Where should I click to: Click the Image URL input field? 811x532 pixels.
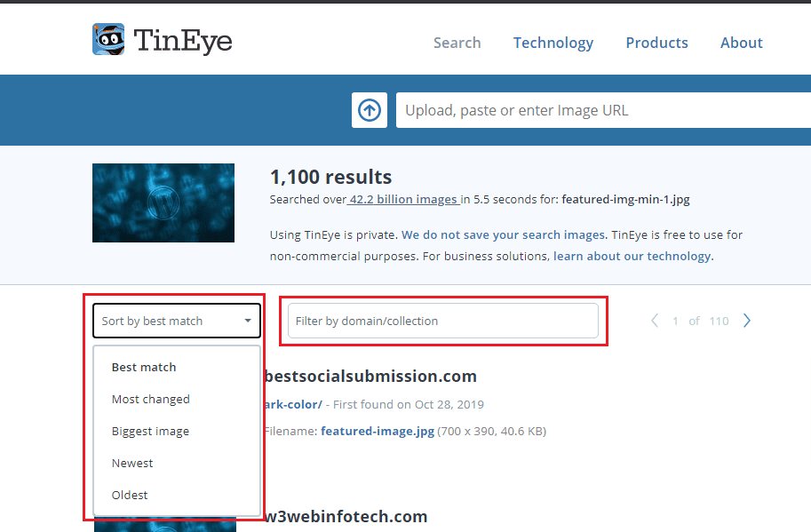click(x=603, y=110)
